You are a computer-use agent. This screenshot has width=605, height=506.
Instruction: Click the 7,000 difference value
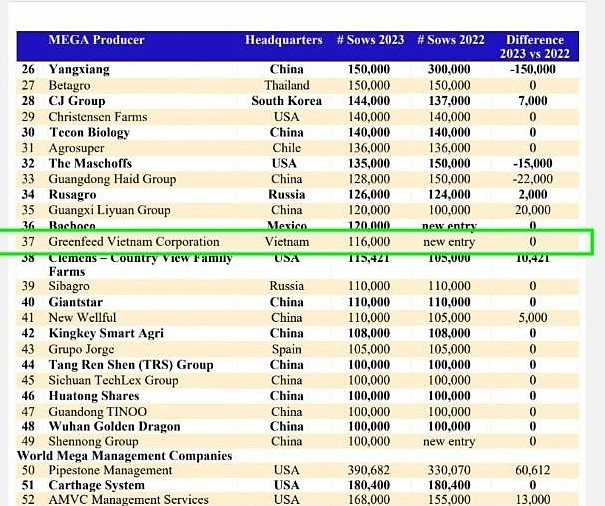533,101
